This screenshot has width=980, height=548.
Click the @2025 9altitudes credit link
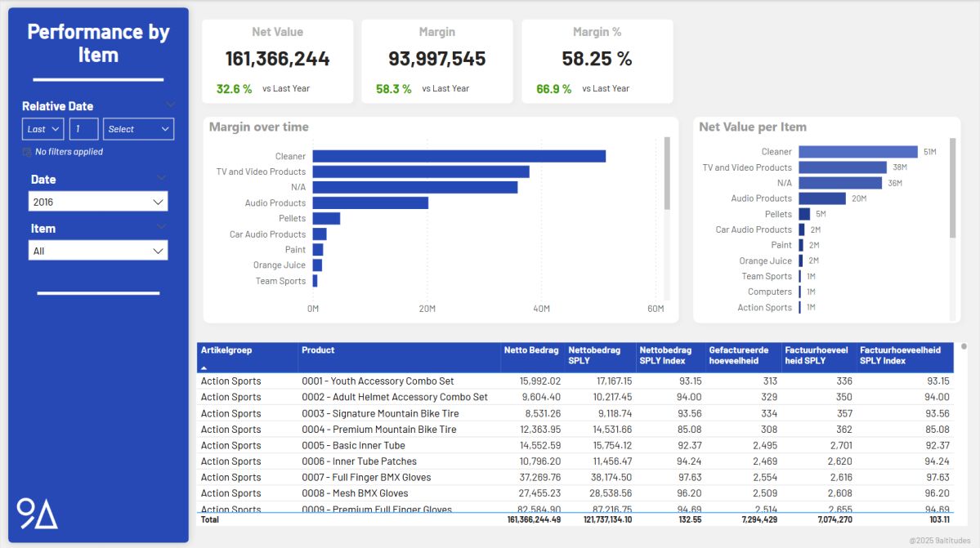940,539
